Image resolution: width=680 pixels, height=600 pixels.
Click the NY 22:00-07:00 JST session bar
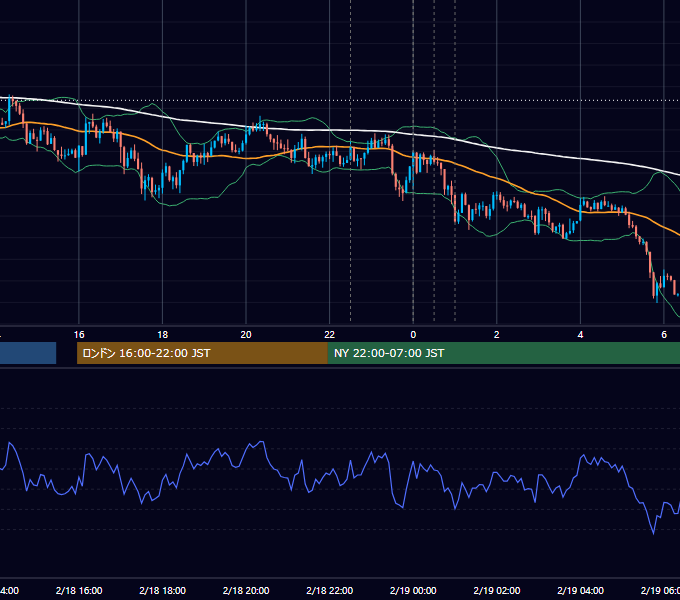[503, 353]
